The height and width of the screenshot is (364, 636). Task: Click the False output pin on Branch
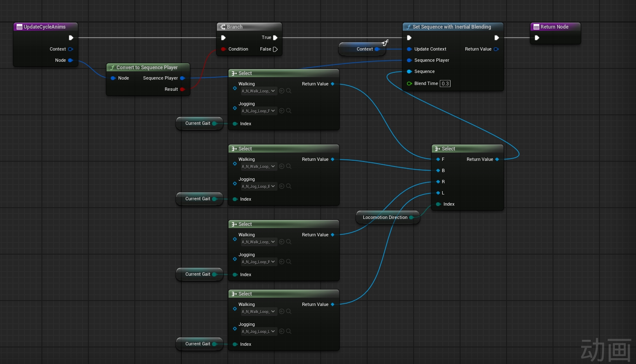click(x=275, y=49)
